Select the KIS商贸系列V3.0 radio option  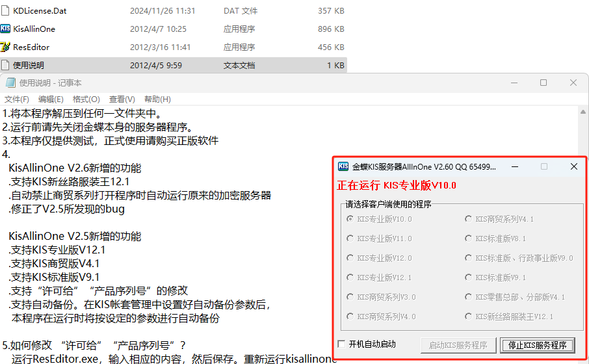pyautogui.click(x=350, y=297)
